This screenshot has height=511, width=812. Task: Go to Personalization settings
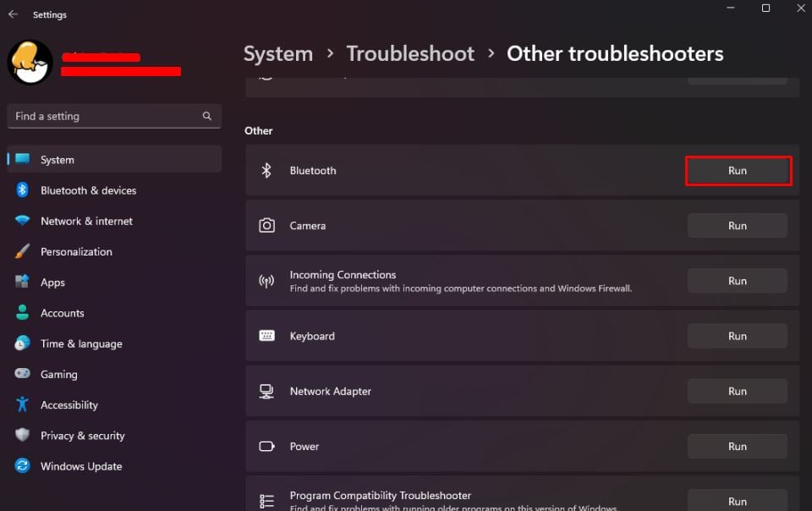(76, 251)
